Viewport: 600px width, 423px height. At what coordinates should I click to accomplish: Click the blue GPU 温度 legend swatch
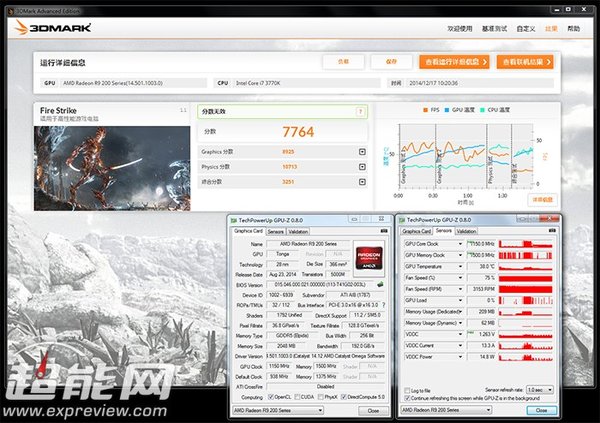(x=447, y=110)
